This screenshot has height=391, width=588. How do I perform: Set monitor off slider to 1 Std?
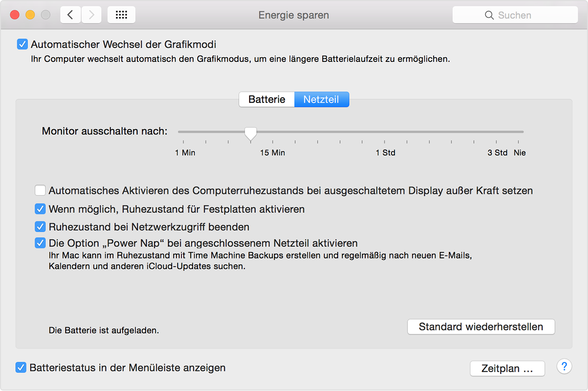(x=384, y=132)
